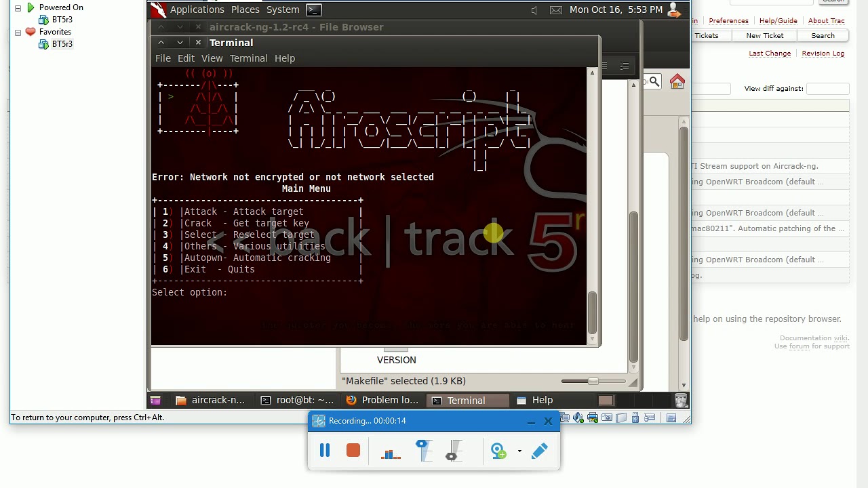This screenshot has height=488, width=868.
Task: Add webcam overlay in recorder
Action: 498,451
